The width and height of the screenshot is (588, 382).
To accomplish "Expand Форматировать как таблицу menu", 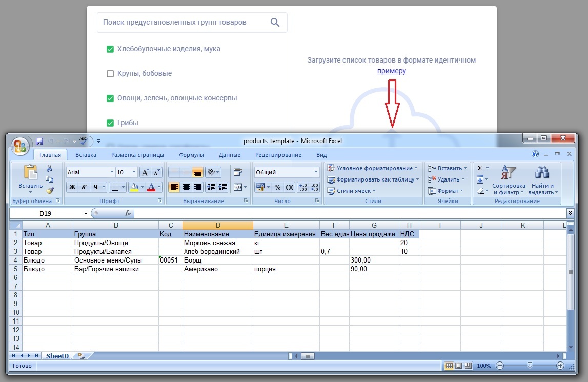I will click(373, 179).
